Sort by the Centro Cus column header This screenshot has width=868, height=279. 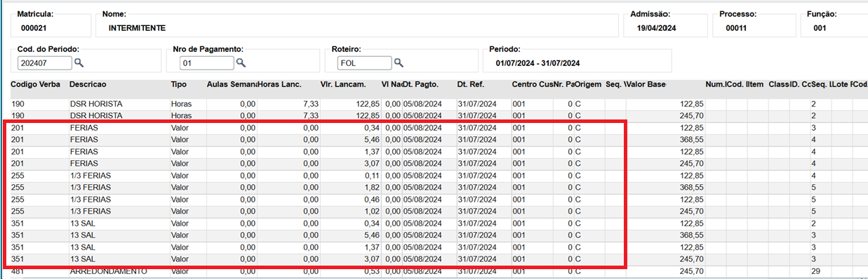[x=533, y=84]
